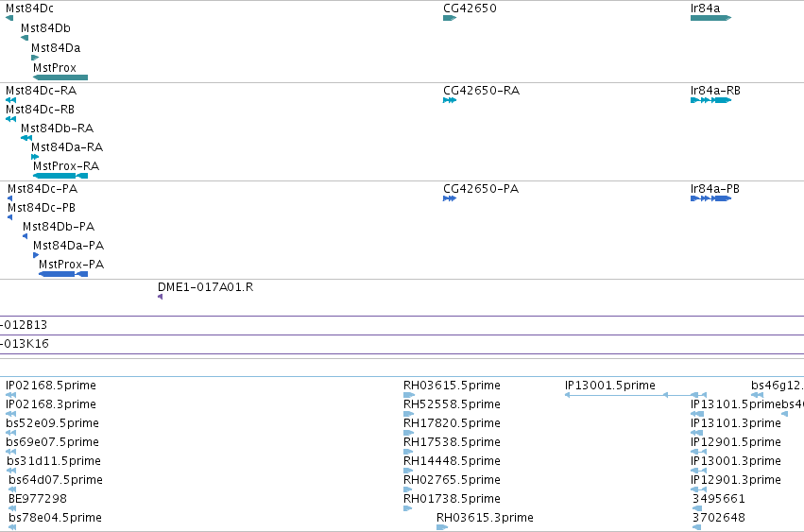This screenshot has width=804, height=532.
Task: Click the cyan MstProx-RA transcript bar
Action: [60, 176]
